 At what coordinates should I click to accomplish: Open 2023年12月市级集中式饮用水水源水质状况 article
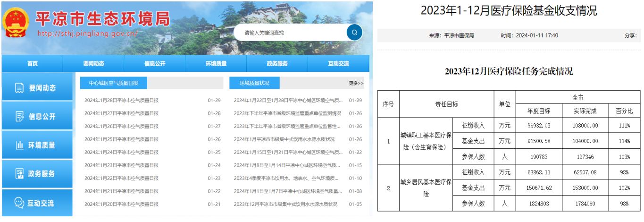coord(285,204)
